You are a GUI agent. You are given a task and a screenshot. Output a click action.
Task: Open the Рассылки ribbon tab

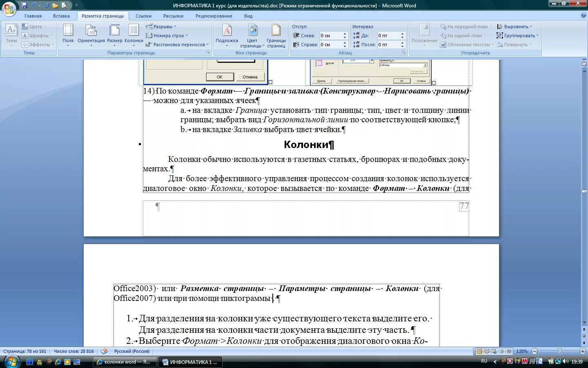click(x=173, y=16)
